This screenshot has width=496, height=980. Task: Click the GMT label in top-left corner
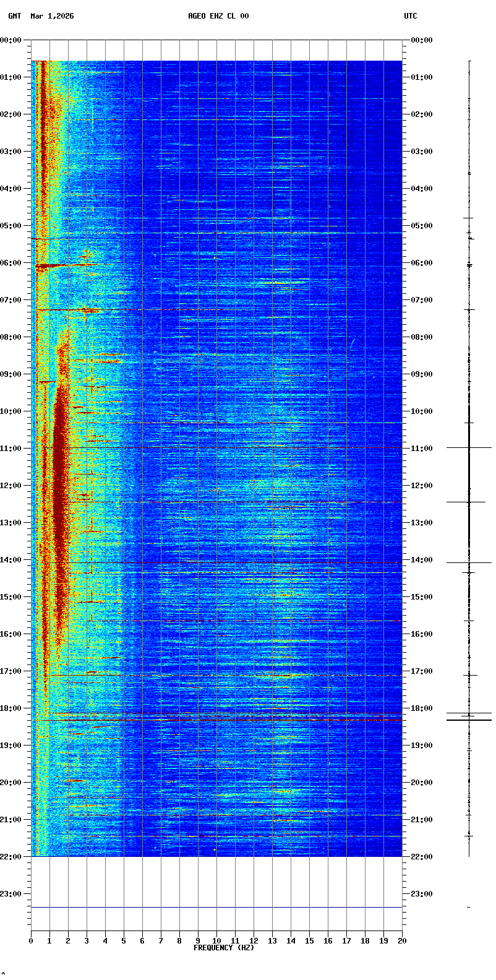coord(14,16)
